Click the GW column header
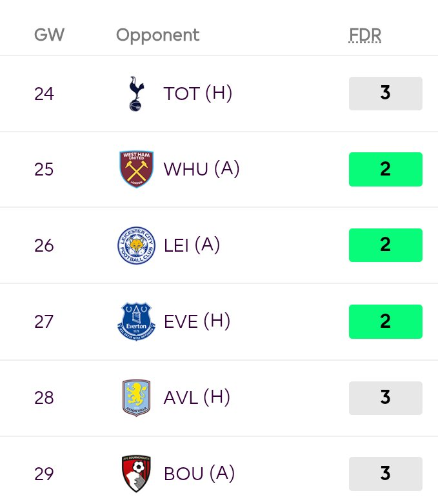 [x=49, y=35]
